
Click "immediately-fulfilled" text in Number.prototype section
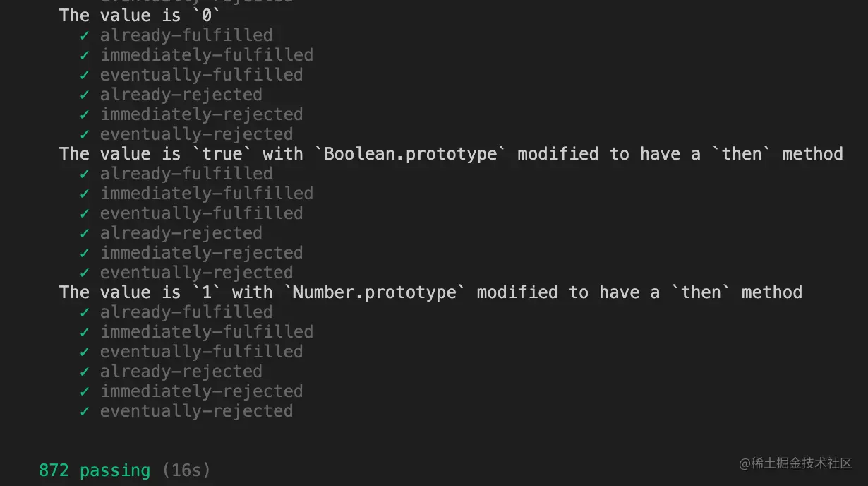point(207,332)
